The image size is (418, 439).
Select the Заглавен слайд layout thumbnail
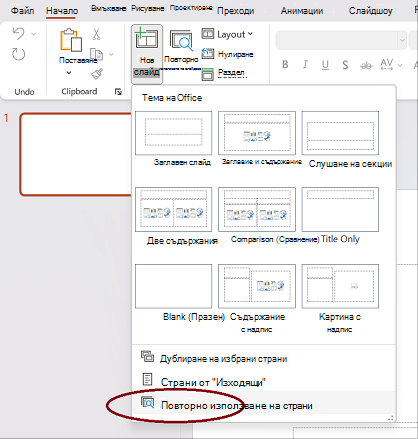(174, 133)
